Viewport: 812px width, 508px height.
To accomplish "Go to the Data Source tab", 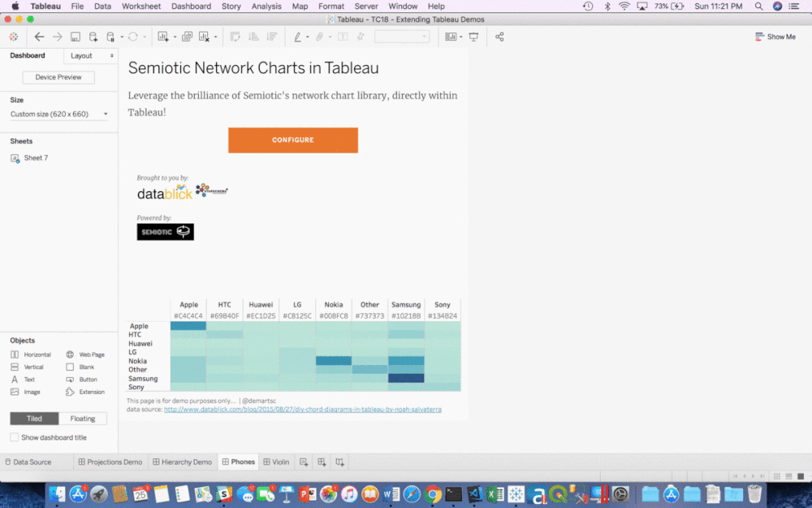I will (x=28, y=462).
